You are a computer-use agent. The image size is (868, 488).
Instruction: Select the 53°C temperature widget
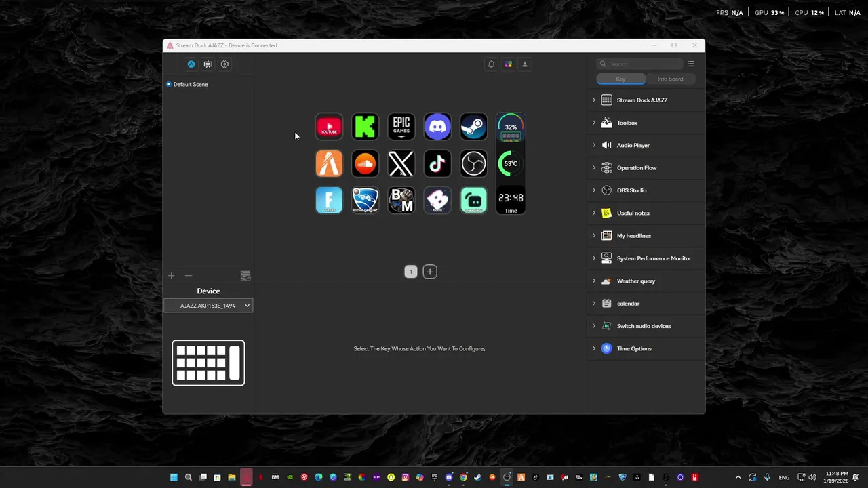click(x=511, y=163)
